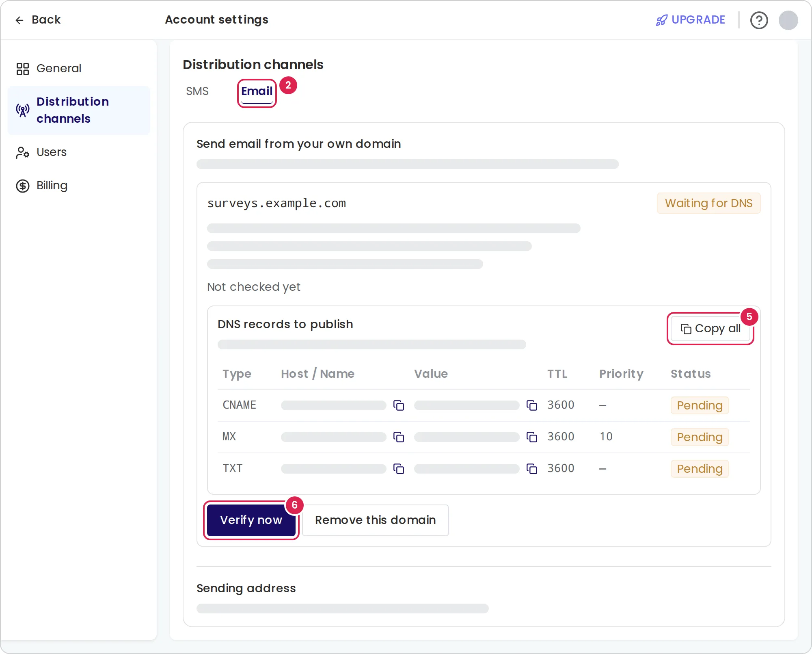Image resolution: width=812 pixels, height=654 pixels.
Task: Click the CNAME row Pending status
Action: (700, 405)
